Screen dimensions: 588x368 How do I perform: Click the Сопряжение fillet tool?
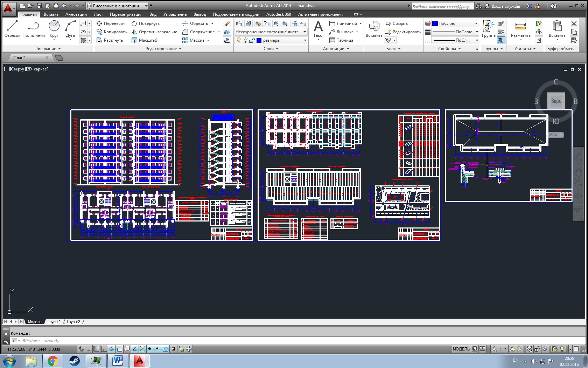(x=198, y=32)
